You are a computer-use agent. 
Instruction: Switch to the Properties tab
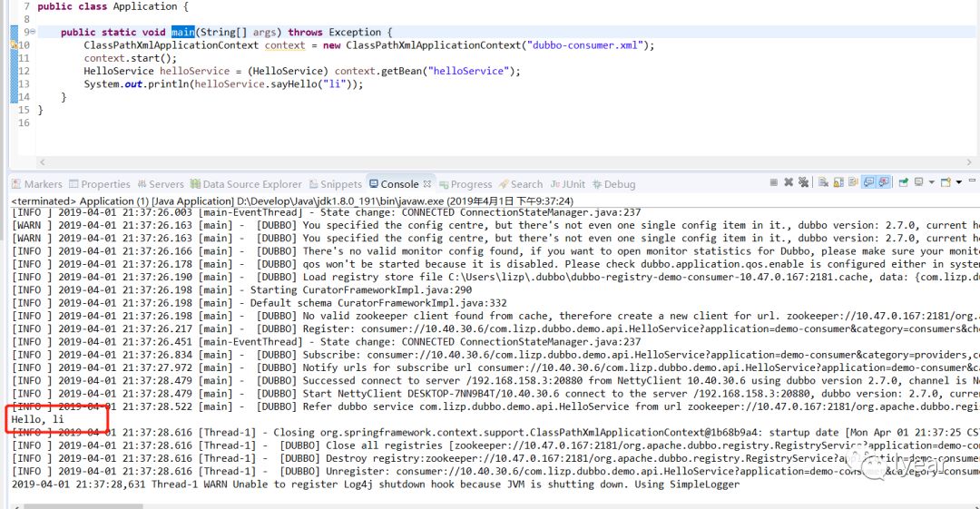point(100,184)
